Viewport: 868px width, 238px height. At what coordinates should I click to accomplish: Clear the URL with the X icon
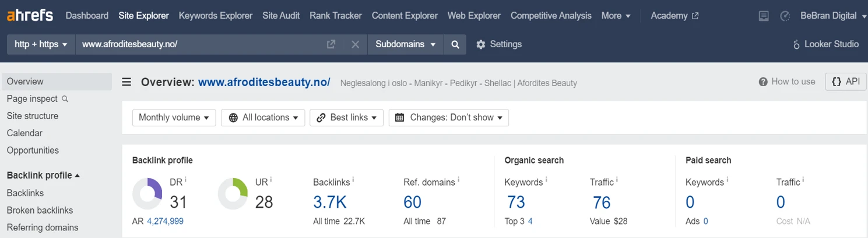pyautogui.click(x=355, y=44)
